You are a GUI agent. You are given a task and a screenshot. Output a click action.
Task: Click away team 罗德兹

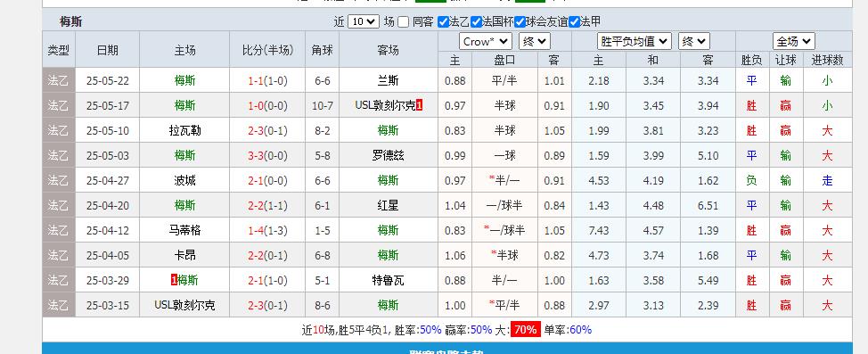click(388, 156)
